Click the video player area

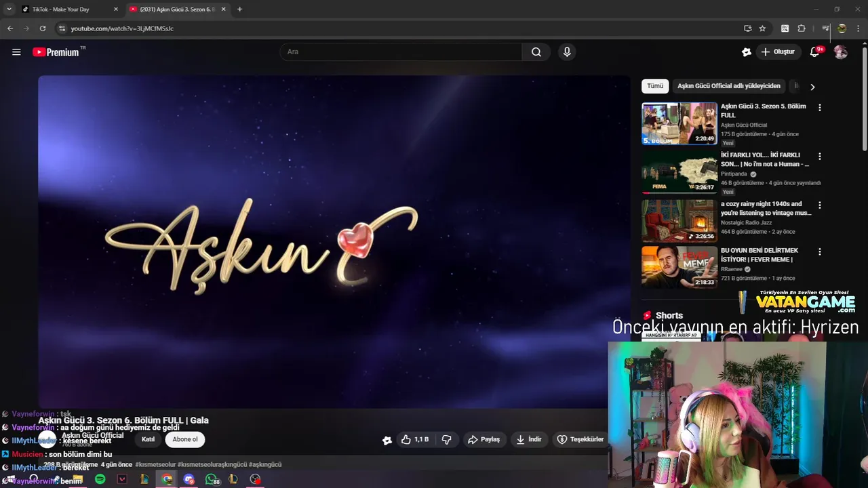[334, 241]
